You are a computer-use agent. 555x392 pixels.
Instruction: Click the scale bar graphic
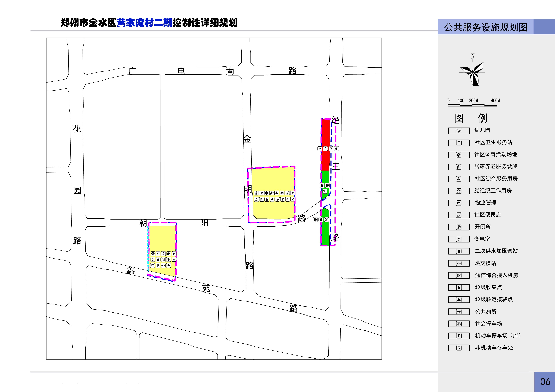[x=472, y=105]
